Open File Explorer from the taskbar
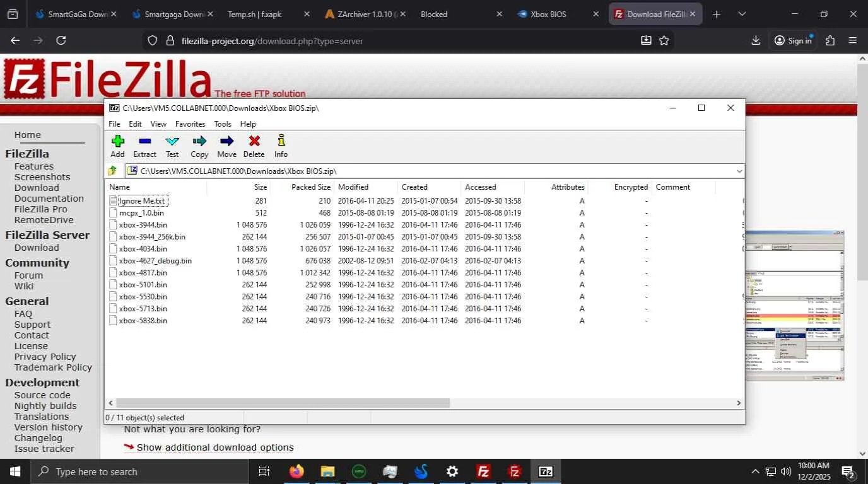 pos(327,471)
